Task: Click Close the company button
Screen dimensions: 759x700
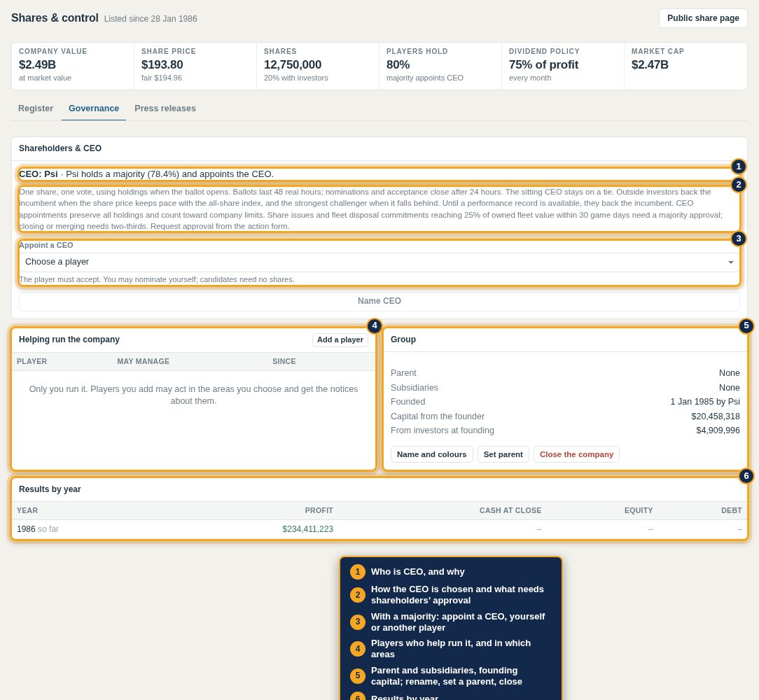Action: (576, 454)
